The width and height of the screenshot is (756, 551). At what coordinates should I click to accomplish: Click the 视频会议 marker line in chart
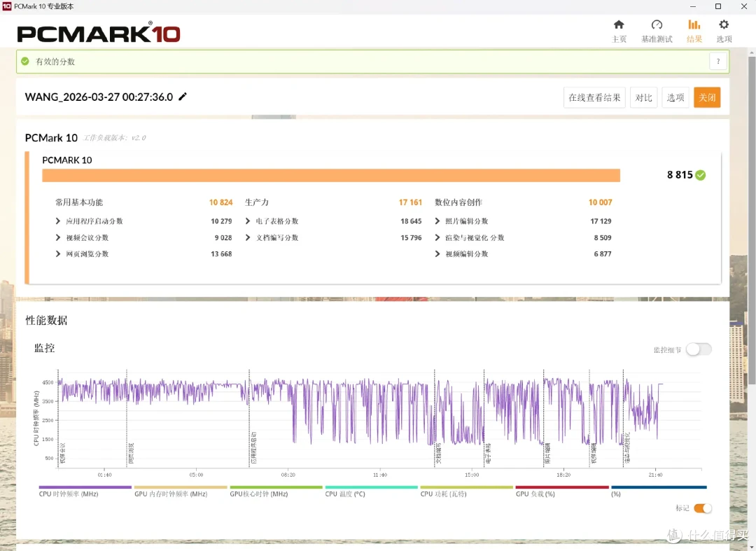click(x=58, y=418)
